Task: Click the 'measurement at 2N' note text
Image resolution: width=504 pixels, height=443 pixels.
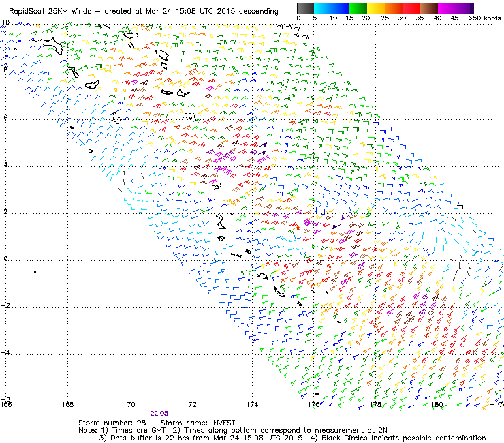Action: [351, 430]
